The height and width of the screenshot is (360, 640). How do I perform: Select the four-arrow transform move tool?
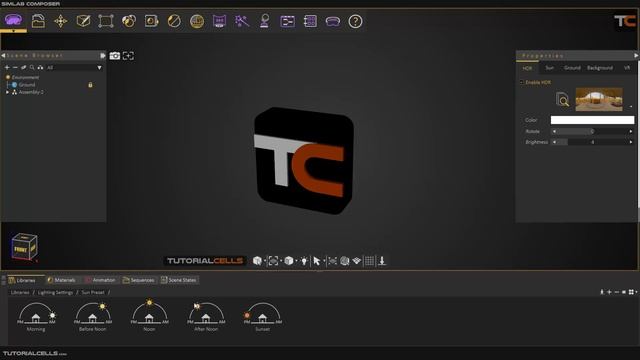click(60, 21)
